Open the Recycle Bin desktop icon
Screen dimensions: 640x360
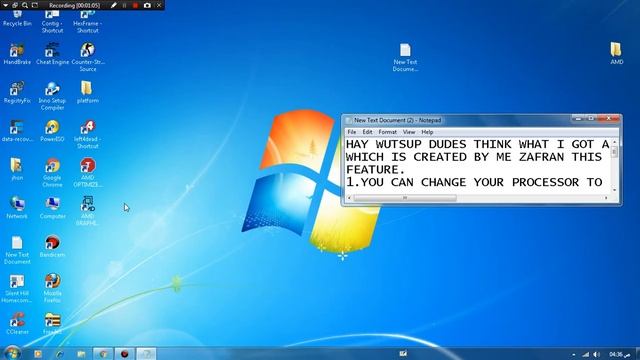[x=17, y=18]
